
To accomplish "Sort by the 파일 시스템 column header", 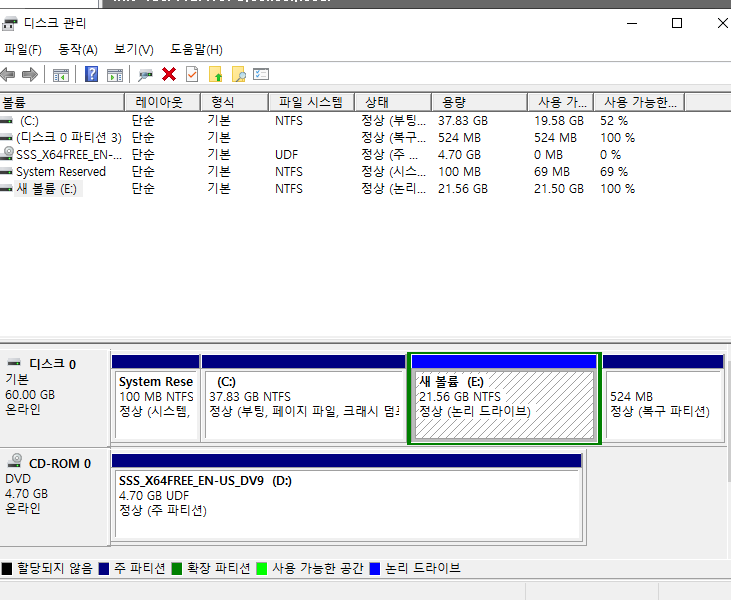I will click(311, 102).
